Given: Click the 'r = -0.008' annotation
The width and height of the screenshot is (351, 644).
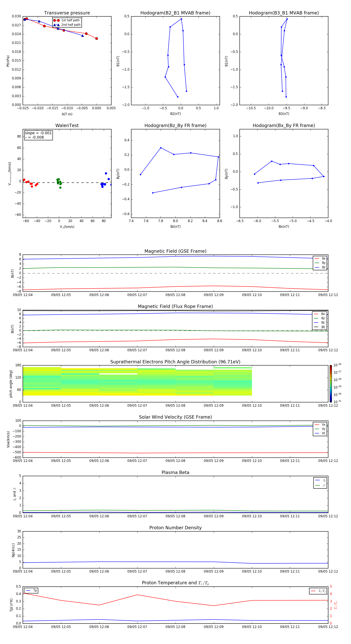Looking at the screenshot, I should (x=35, y=137).
